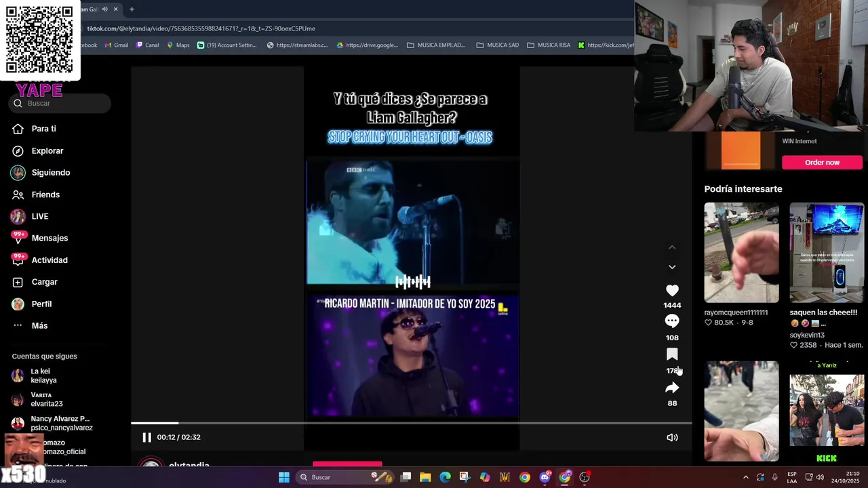Image resolution: width=868 pixels, height=488 pixels.
Task: Pause the TikTok video
Action: (x=146, y=437)
